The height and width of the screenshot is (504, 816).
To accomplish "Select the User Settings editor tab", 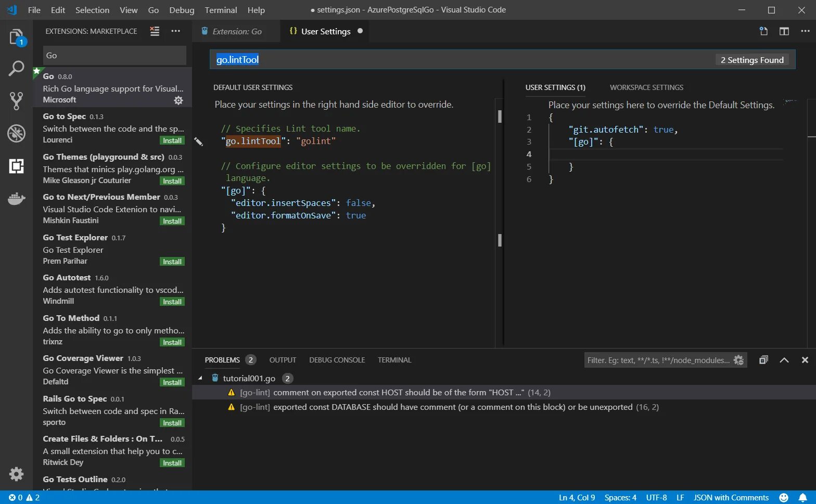I will click(325, 31).
